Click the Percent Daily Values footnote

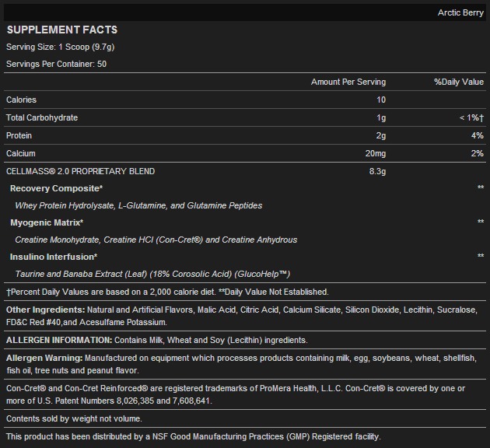pyautogui.click(x=167, y=292)
